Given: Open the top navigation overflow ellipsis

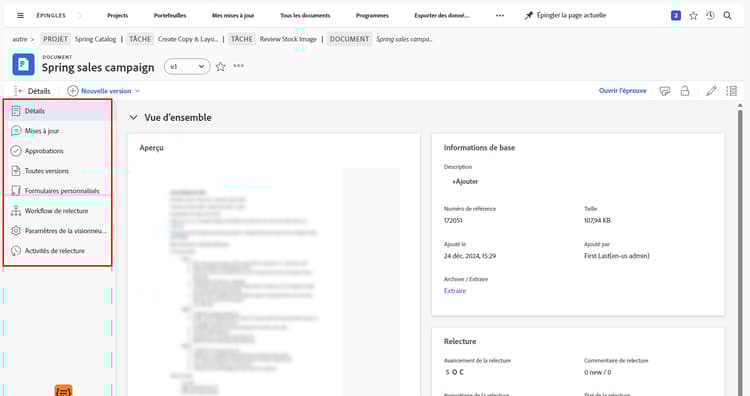Looking at the screenshot, I should point(500,15).
